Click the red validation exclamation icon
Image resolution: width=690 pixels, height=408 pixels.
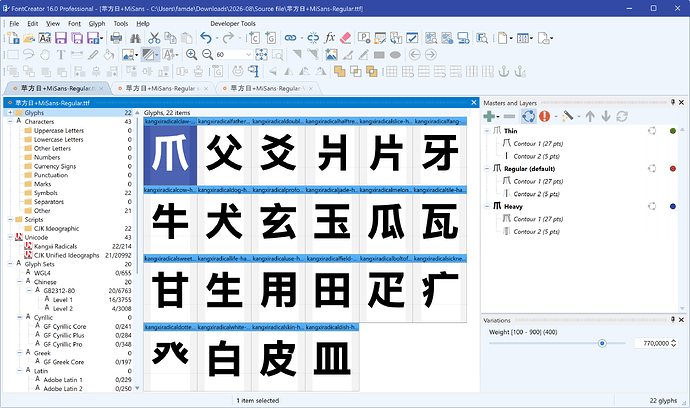tap(544, 116)
